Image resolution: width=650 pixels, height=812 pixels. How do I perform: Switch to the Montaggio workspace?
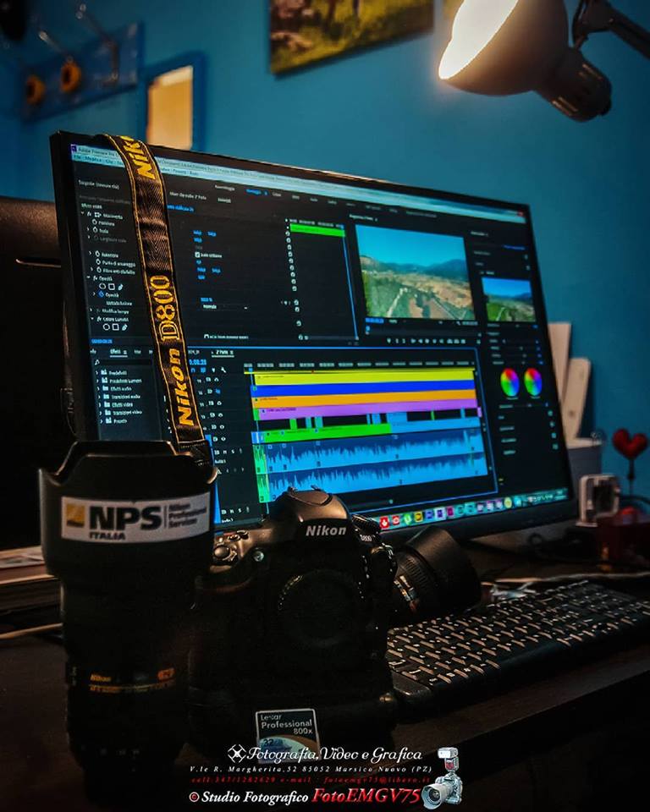click(x=254, y=192)
